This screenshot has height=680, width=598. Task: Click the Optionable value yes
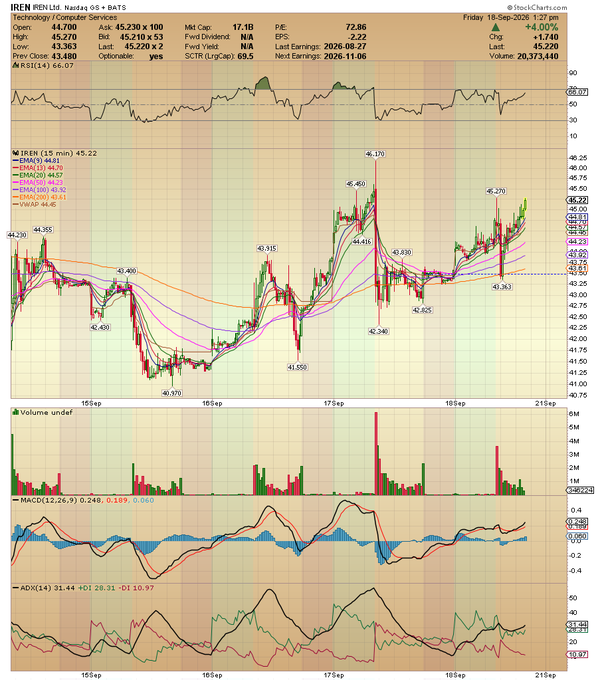click(x=156, y=56)
